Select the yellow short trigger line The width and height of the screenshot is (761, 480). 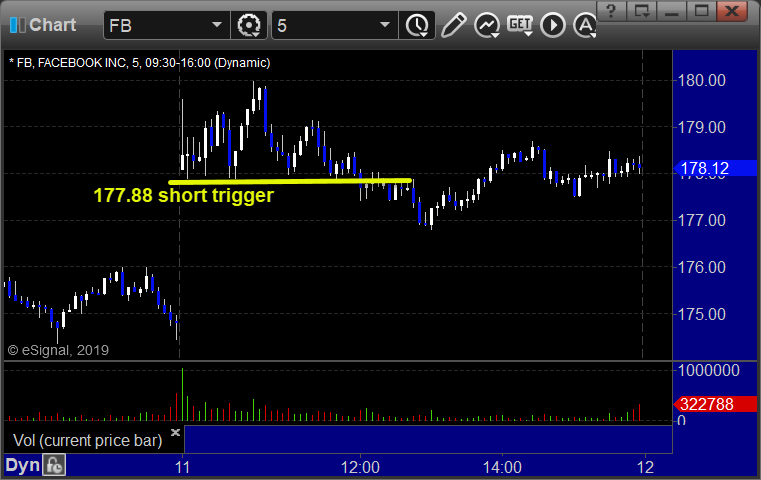tap(290, 182)
